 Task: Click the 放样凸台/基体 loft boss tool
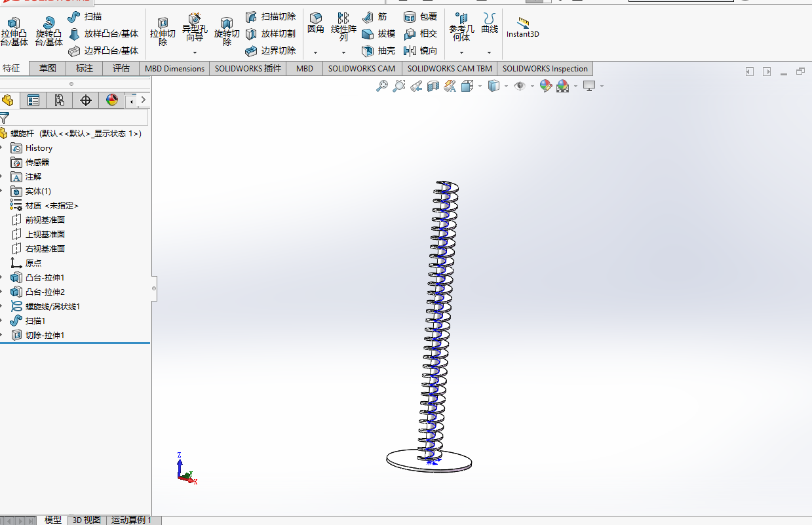(x=104, y=33)
